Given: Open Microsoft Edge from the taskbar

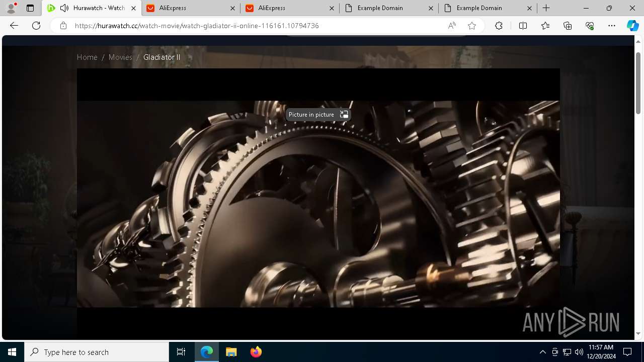Looking at the screenshot, I should click(207, 352).
